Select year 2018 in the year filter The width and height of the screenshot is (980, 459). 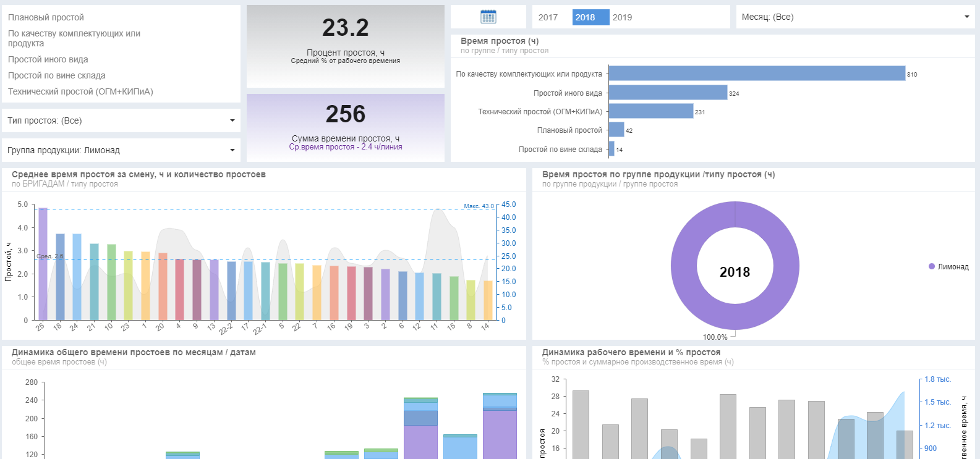(x=590, y=17)
